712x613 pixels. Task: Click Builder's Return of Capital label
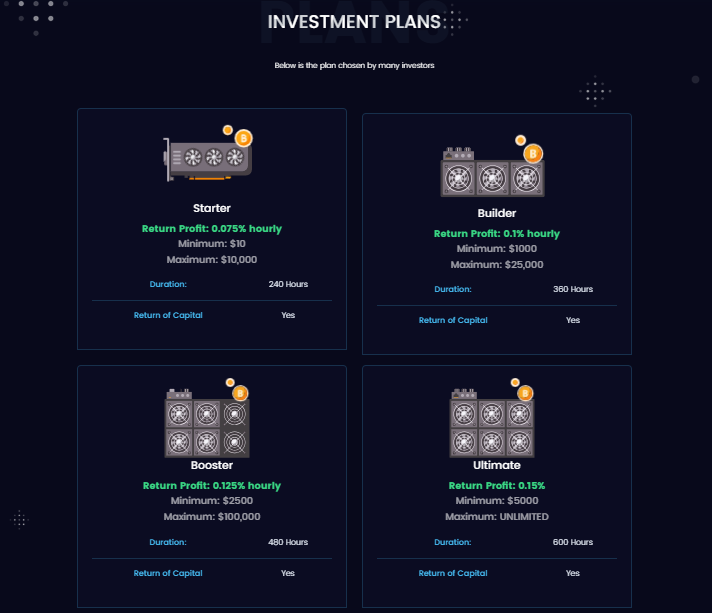point(453,320)
